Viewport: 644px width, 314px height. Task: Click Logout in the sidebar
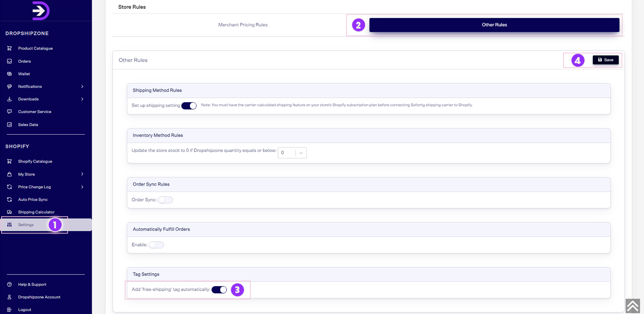[25, 310]
